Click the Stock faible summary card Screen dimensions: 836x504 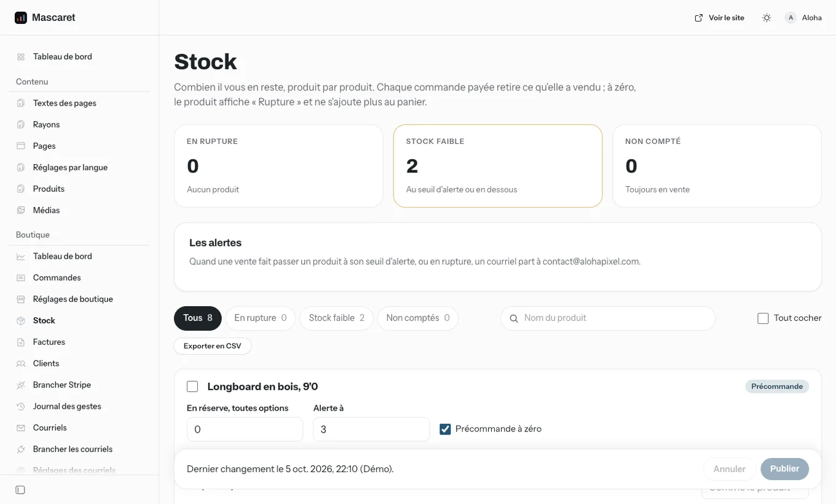point(498,166)
